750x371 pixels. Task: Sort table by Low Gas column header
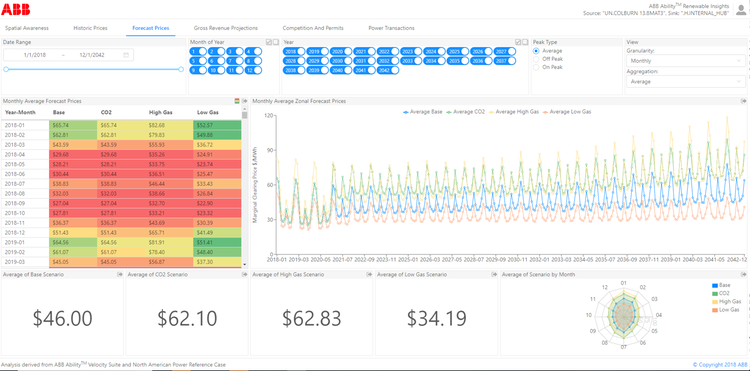click(208, 113)
